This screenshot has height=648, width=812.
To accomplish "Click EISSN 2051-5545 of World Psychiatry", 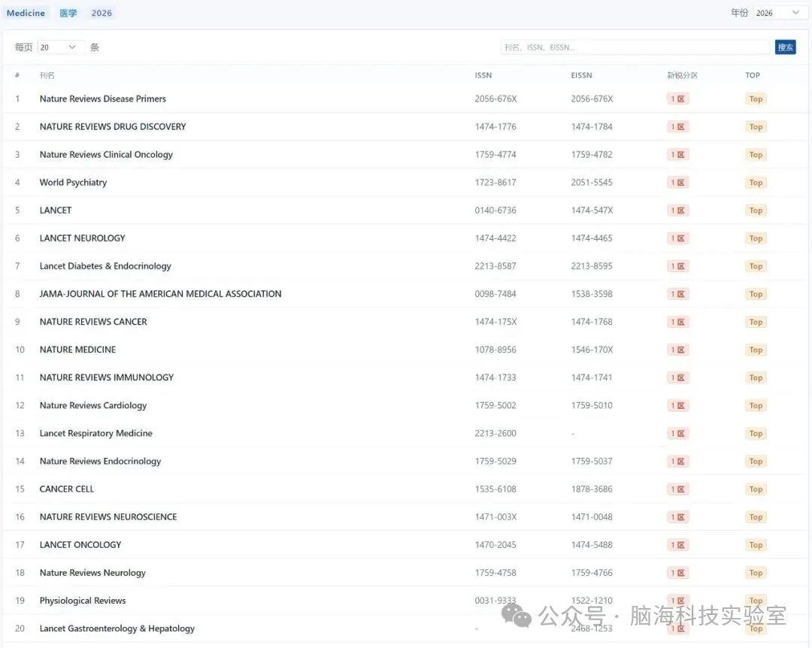I will point(592,183).
